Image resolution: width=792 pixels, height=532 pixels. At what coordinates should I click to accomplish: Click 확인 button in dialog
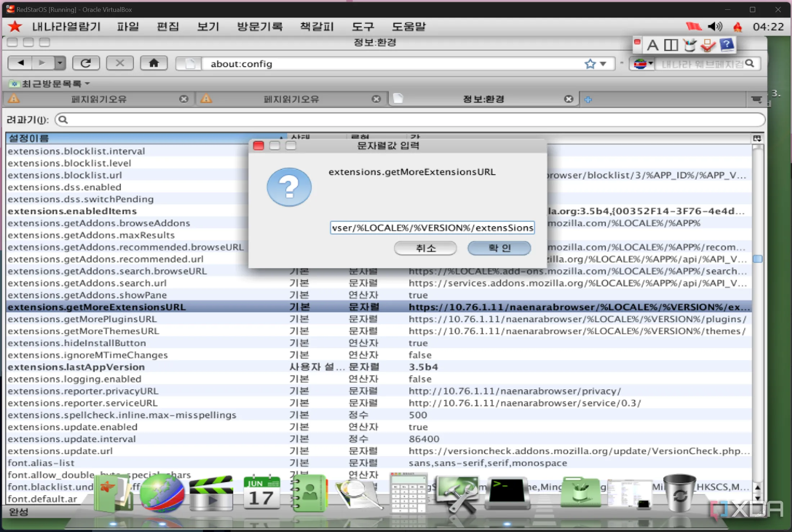coord(499,248)
